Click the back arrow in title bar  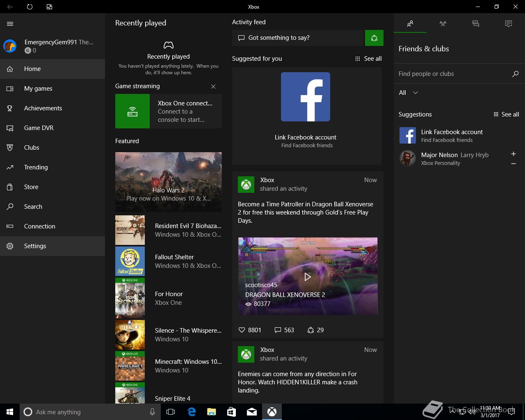coord(10,7)
